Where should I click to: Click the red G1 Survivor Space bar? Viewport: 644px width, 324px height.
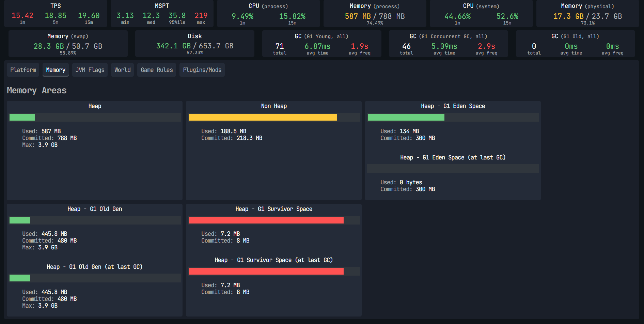[x=274, y=220]
